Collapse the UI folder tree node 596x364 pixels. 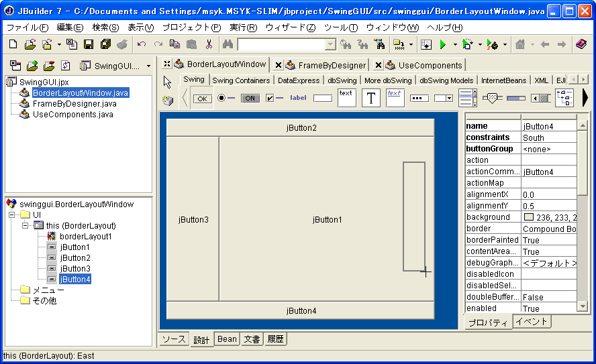coord(11,215)
